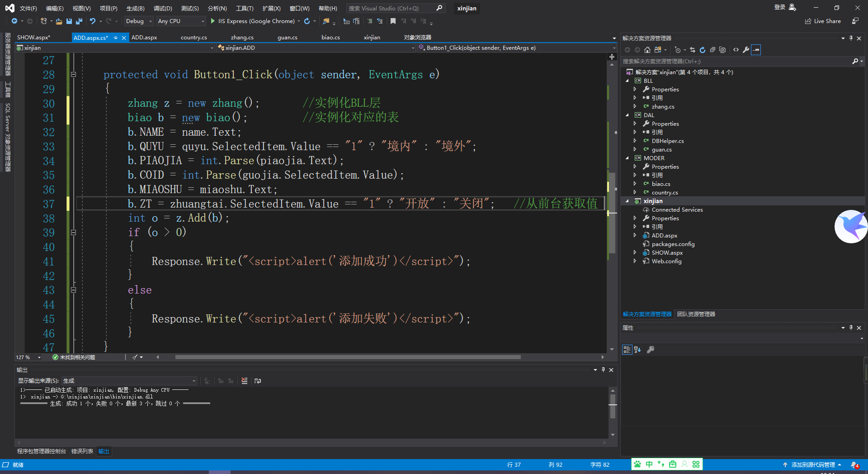
Task: Collapse the BLL project node
Action: point(627,81)
